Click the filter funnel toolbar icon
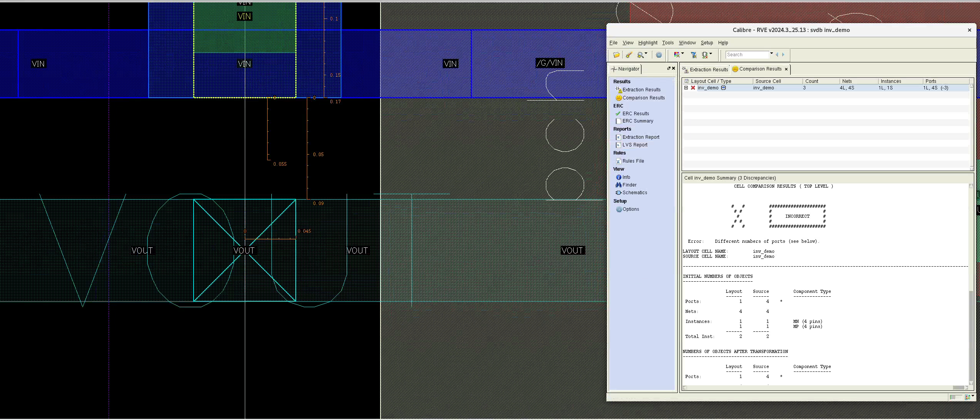 pos(694,55)
